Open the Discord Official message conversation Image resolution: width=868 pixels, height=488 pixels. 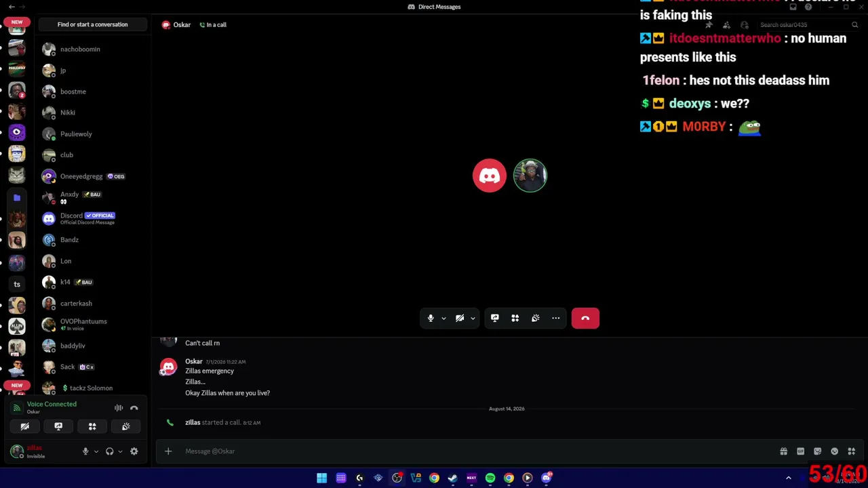coord(92,218)
